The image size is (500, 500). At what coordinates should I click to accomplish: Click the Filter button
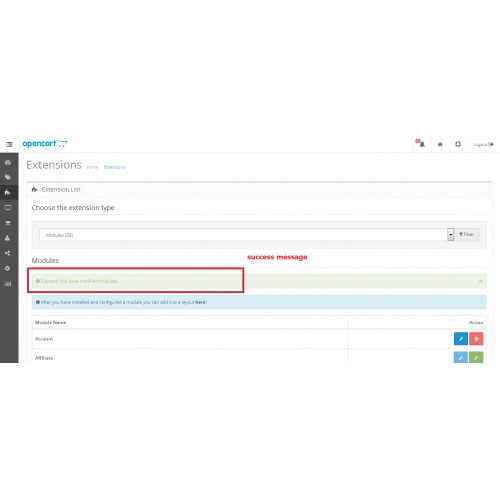[x=467, y=234]
